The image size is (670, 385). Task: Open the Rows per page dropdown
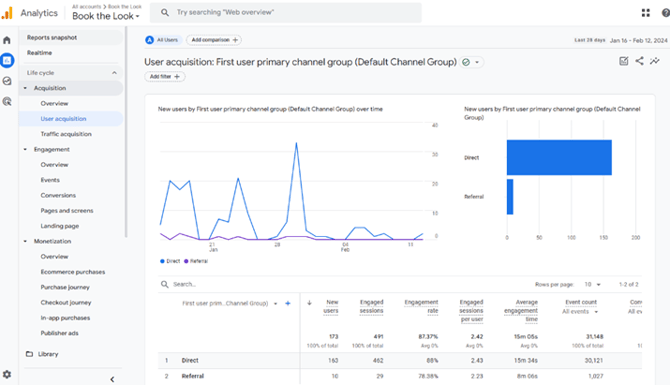(593, 284)
